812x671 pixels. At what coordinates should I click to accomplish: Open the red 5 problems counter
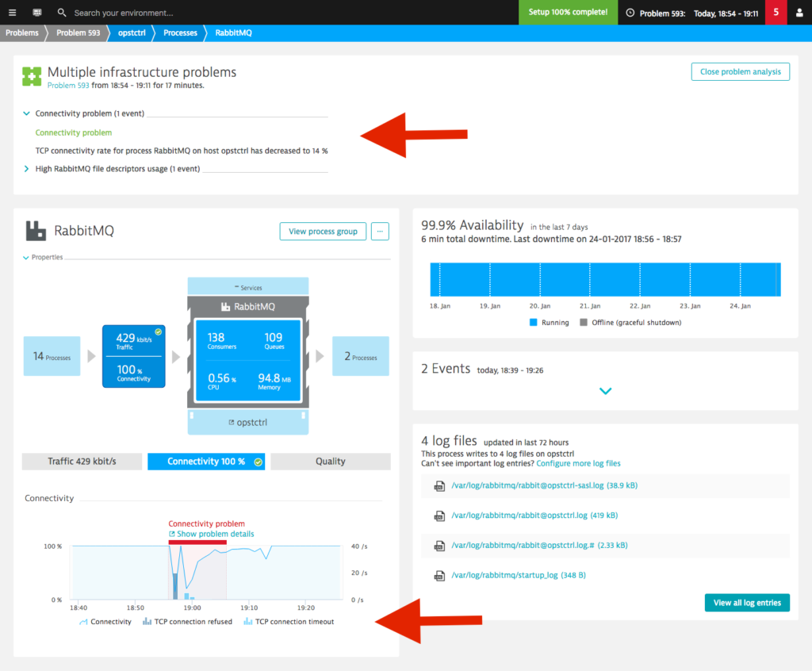(x=776, y=12)
